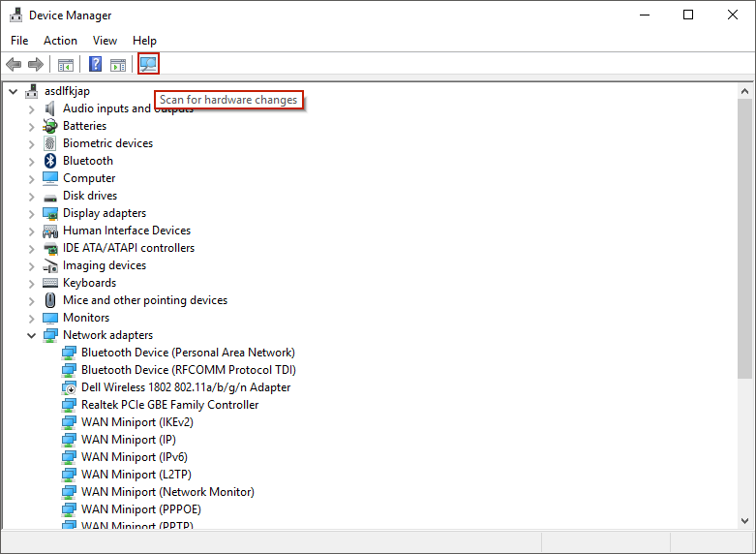
Task: Select Bluetooth Device (Personal Area Network)
Action: pos(188,353)
